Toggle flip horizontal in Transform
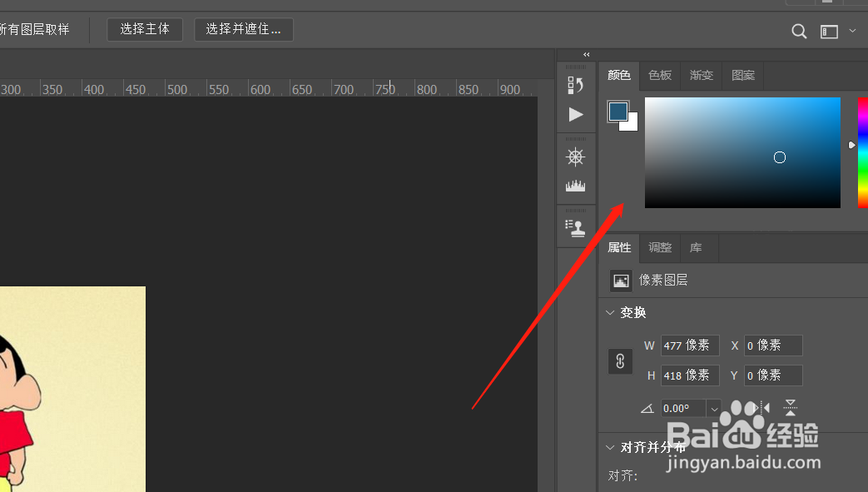This screenshot has height=492, width=868. coord(761,407)
